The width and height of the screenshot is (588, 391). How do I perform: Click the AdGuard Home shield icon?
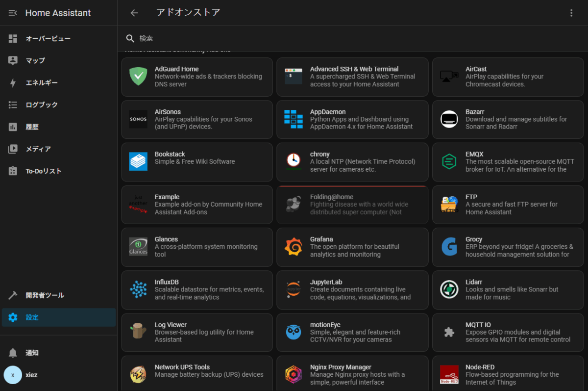click(x=138, y=77)
